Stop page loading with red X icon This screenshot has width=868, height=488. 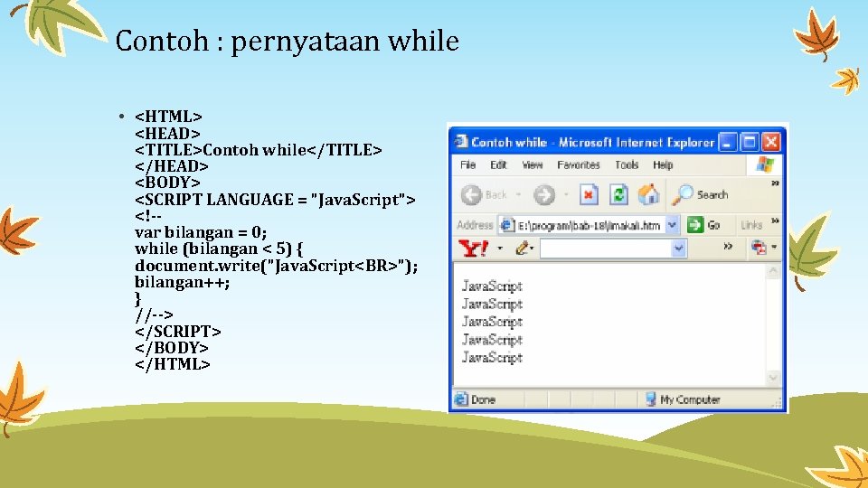point(589,195)
